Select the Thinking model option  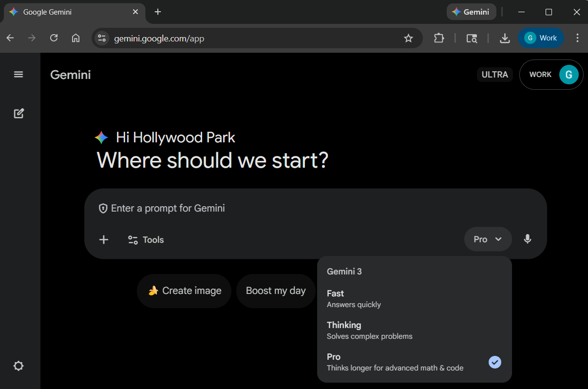[414, 330]
